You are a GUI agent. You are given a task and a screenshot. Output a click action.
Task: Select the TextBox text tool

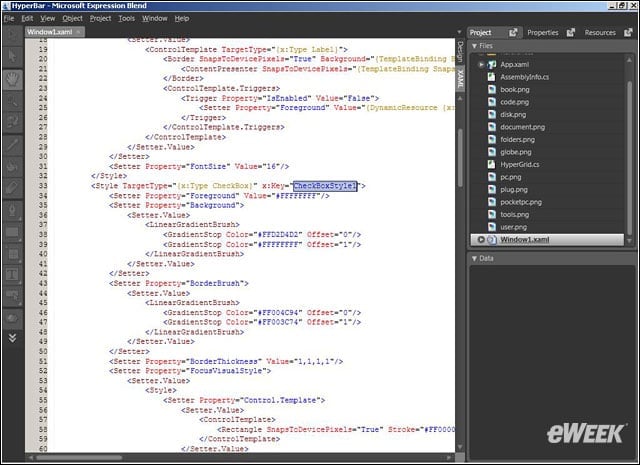[x=13, y=275]
